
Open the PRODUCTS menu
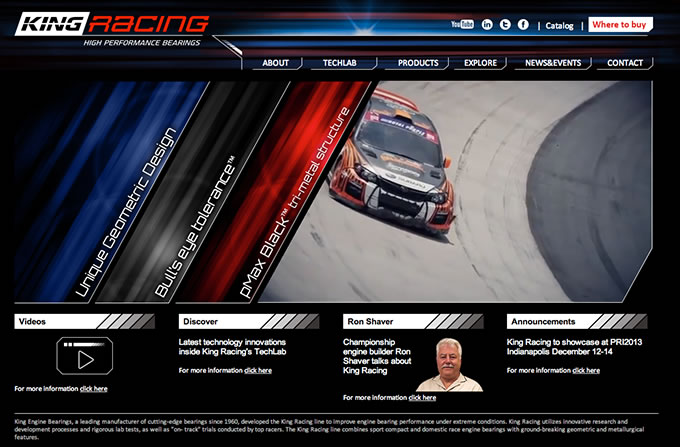pyautogui.click(x=418, y=63)
